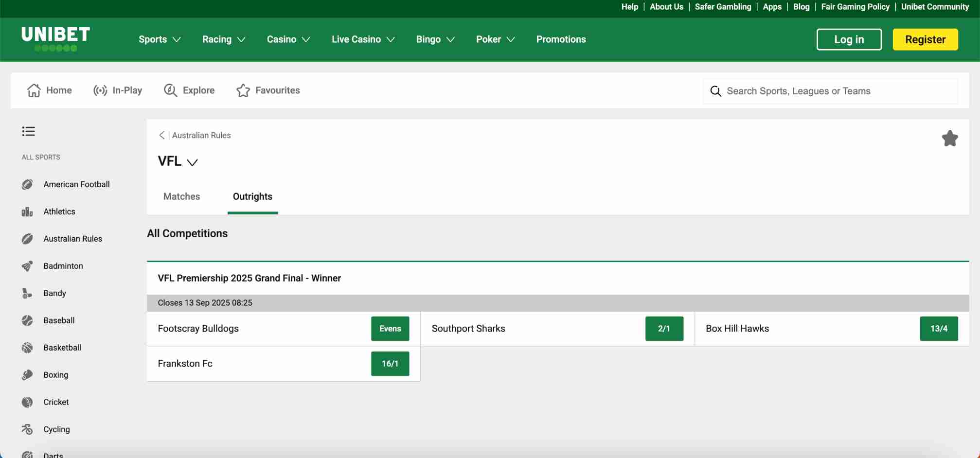Viewport: 980px width, 458px height.
Task: Click the In-Play broadcast icon
Action: pos(100,90)
